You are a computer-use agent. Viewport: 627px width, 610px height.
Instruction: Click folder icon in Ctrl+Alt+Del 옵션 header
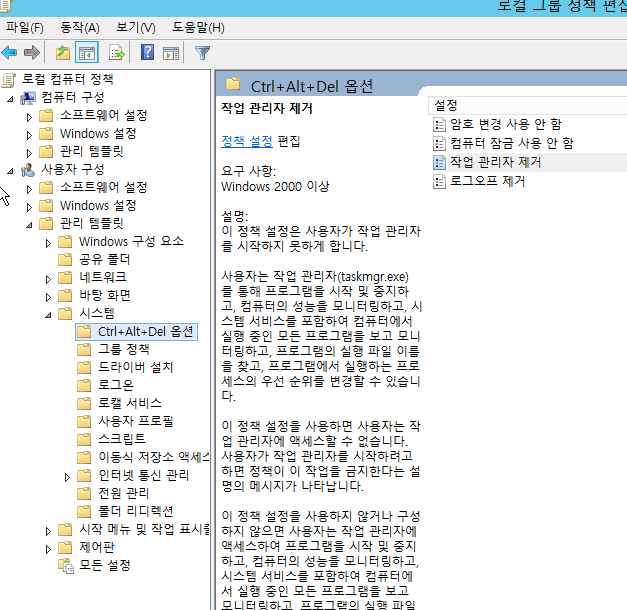[233, 84]
